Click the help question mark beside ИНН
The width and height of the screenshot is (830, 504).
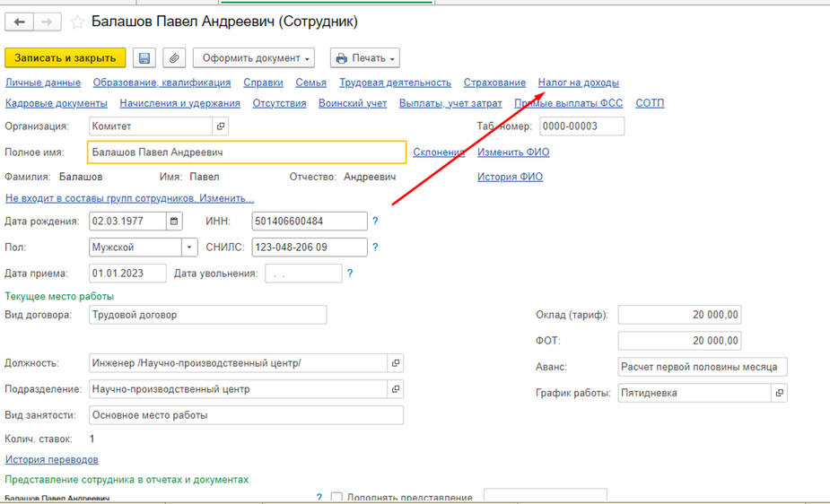[x=375, y=222]
